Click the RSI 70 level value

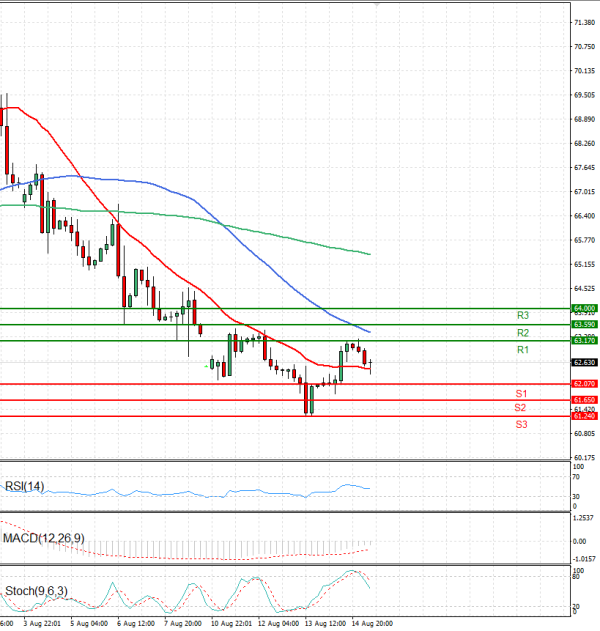tap(576, 477)
